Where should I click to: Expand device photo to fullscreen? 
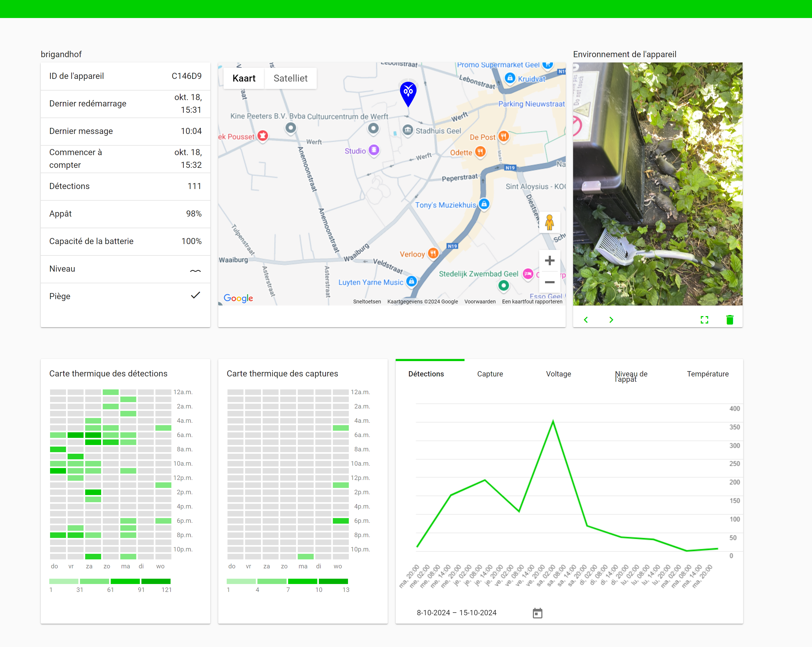(704, 320)
